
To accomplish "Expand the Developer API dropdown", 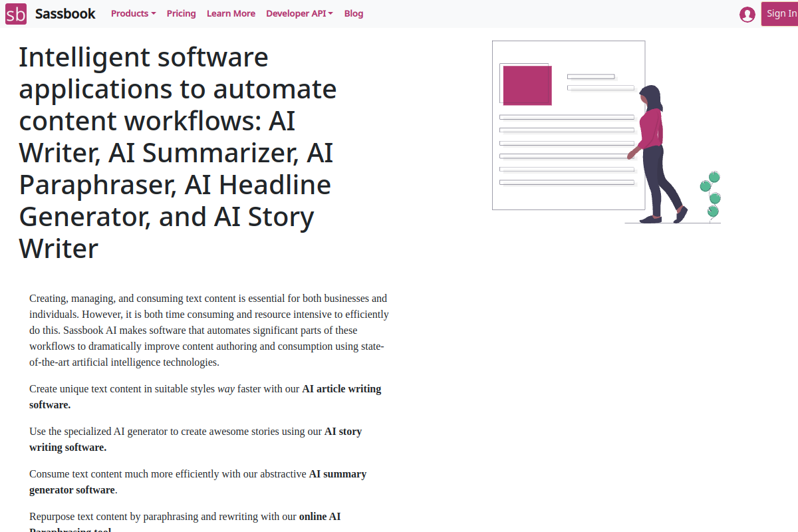I will click(x=299, y=13).
